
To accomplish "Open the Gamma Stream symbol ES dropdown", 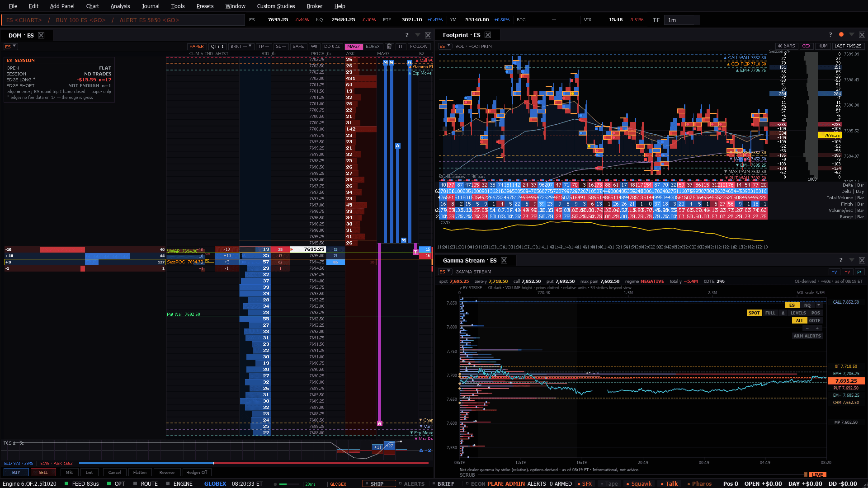I will (445, 272).
